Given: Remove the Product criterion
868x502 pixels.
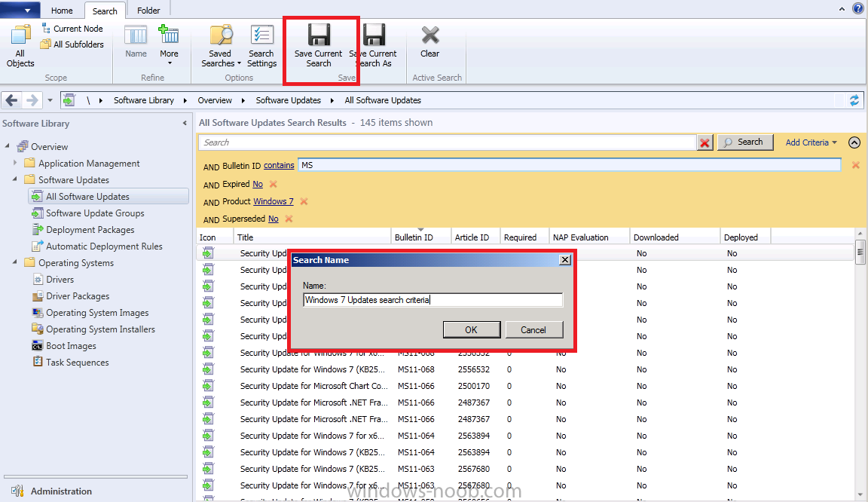Looking at the screenshot, I should [x=304, y=201].
